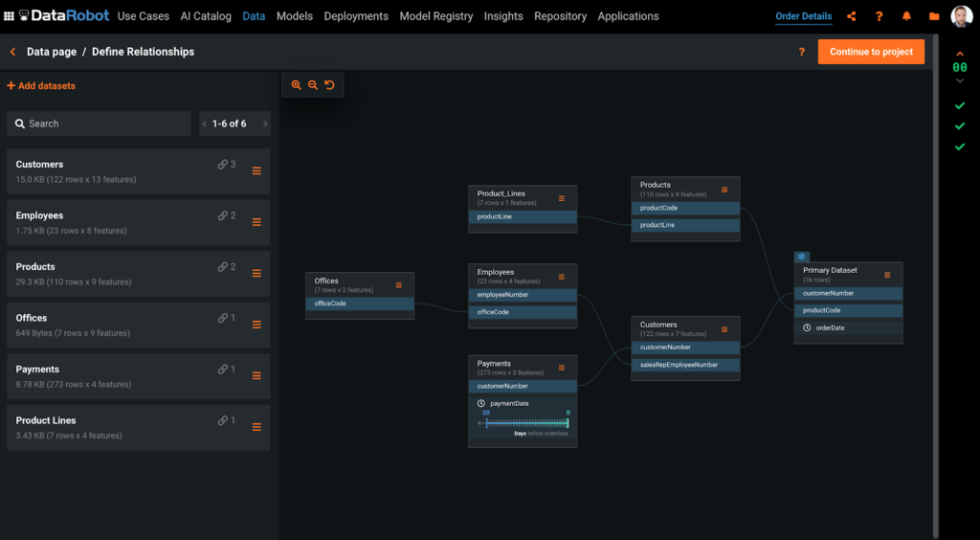The height and width of the screenshot is (540, 980).
Task: Go to next dataset page
Action: pyautogui.click(x=265, y=124)
